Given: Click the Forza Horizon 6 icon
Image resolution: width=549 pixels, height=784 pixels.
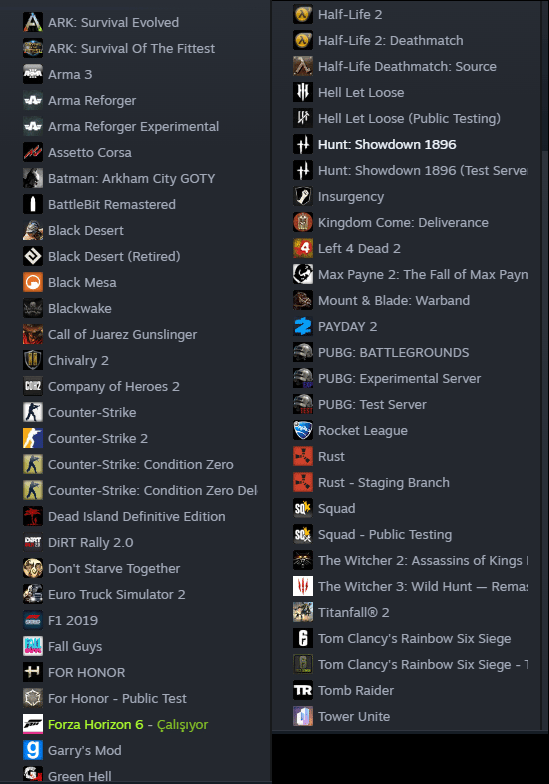Looking at the screenshot, I should pos(32,724).
